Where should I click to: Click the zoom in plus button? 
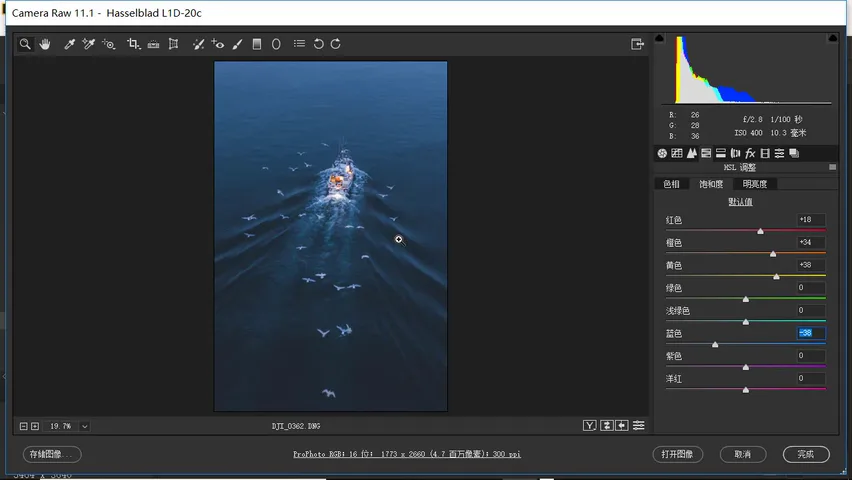pyautogui.click(x=35, y=426)
